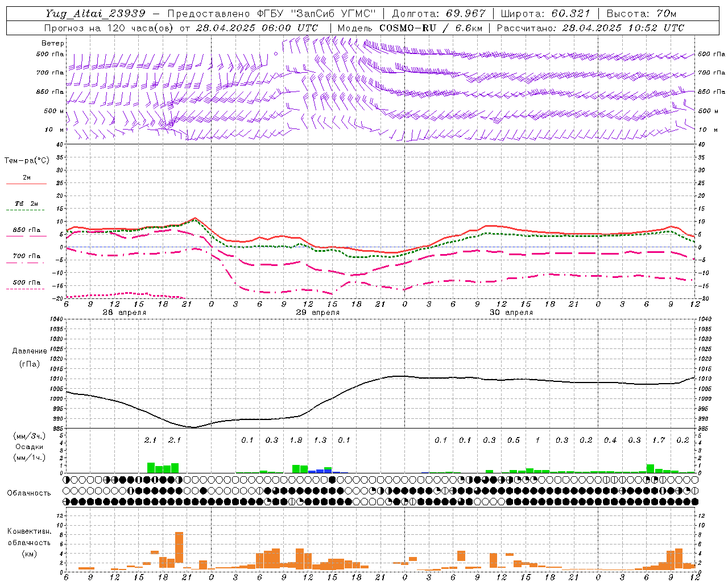Click the (мм/3ч.) precipitation unit label
This screenshot has width=728, height=582.
(29, 436)
